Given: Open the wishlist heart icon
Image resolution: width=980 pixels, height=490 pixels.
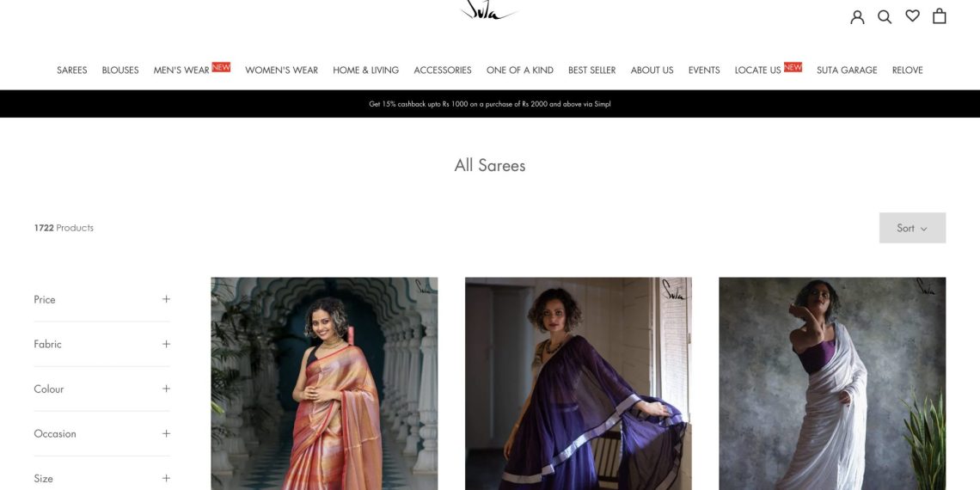Looking at the screenshot, I should 912,16.
